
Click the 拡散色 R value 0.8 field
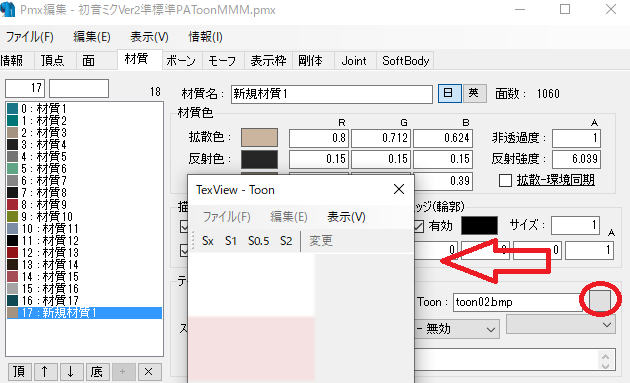click(319, 138)
